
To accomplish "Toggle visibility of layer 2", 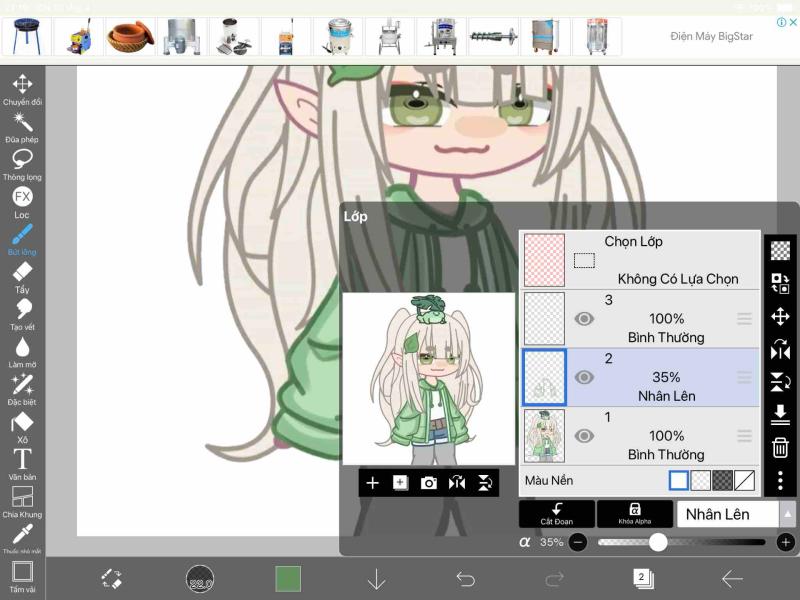I will click(x=584, y=377).
